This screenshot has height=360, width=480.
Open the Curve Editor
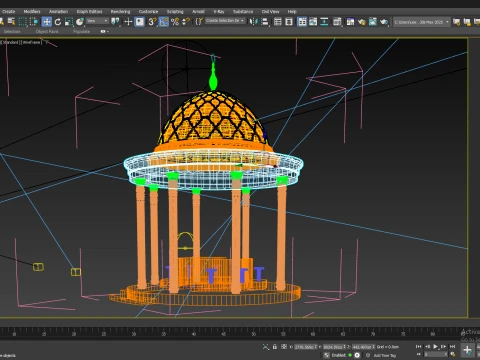pyautogui.click(x=313, y=22)
